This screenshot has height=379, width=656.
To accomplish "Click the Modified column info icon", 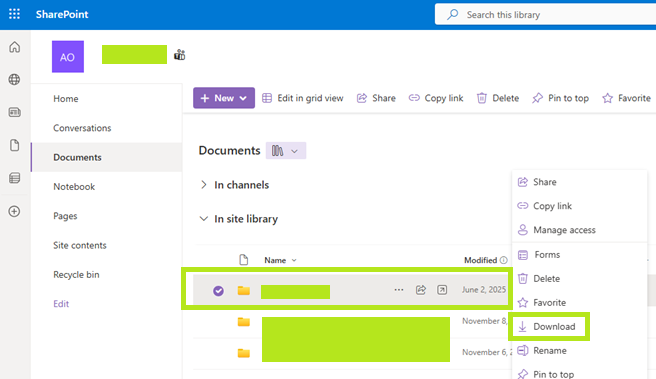I will click(504, 260).
